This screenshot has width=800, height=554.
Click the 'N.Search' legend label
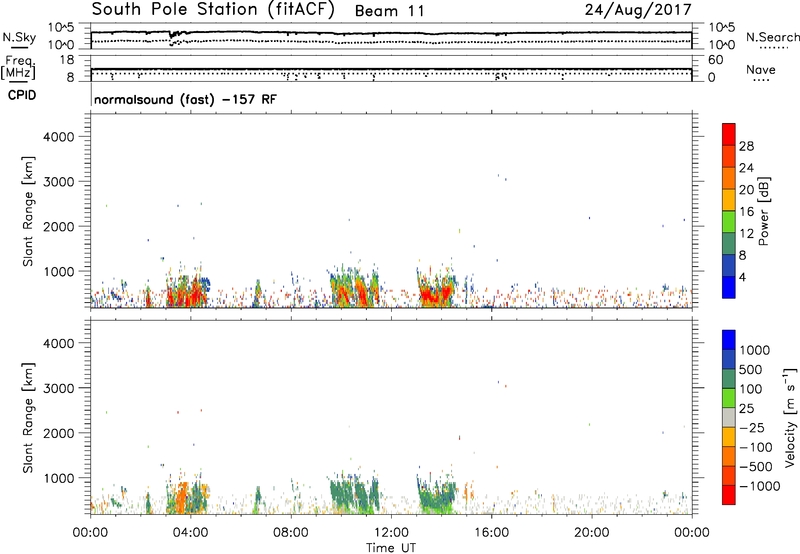pyautogui.click(x=772, y=37)
